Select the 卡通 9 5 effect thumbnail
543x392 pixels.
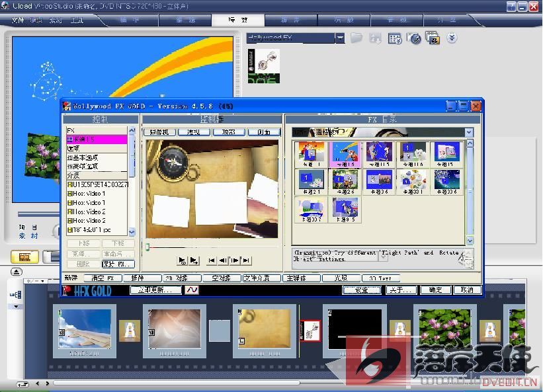[345, 210]
